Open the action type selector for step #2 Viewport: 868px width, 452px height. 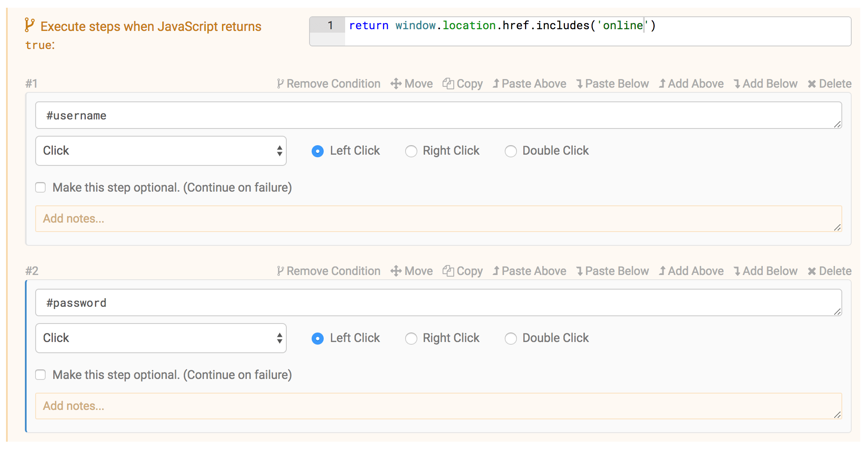pyautogui.click(x=161, y=338)
